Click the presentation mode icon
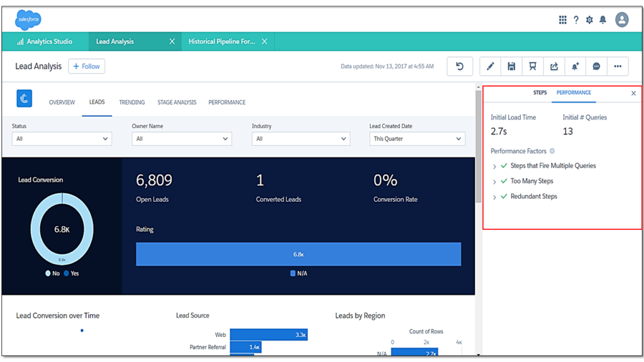 [533, 67]
